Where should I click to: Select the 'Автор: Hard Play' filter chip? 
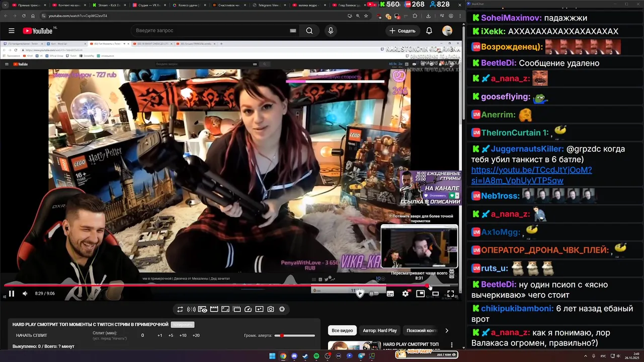380,330
